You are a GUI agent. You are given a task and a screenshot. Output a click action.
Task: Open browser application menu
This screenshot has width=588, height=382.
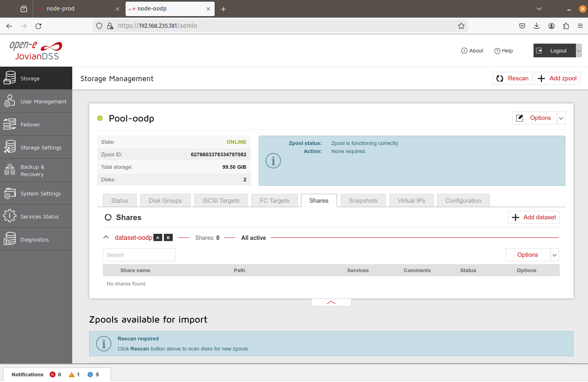click(580, 26)
